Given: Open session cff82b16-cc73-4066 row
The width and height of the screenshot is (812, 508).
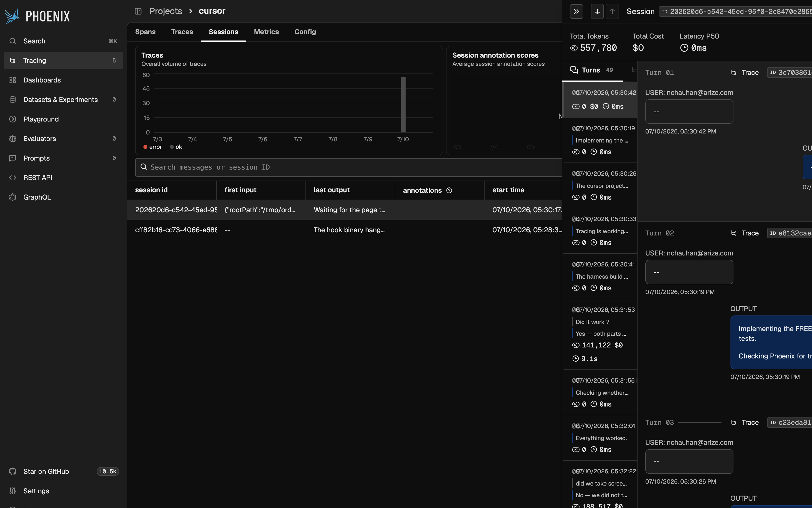Looking at the screenshot, I should [344, 230].
